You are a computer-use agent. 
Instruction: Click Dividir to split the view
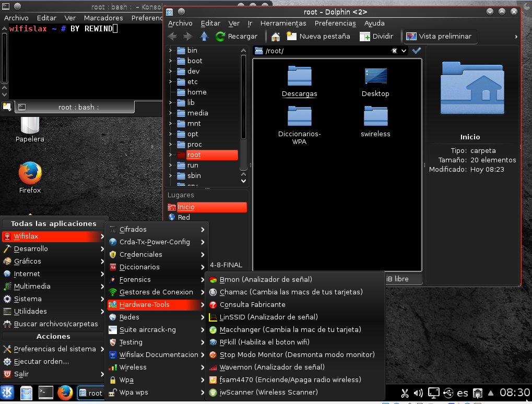[x=376, y=37]
